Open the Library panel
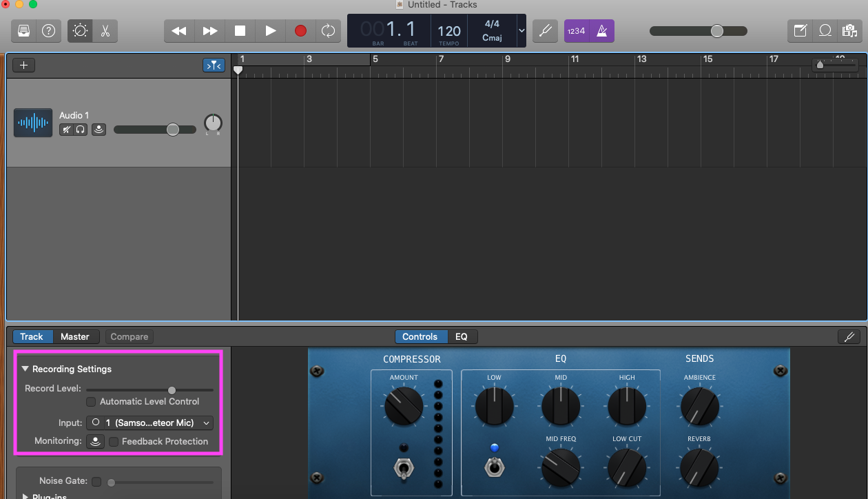Image resolution: width=868 pixels, height=499 pixels. point(24,31)
